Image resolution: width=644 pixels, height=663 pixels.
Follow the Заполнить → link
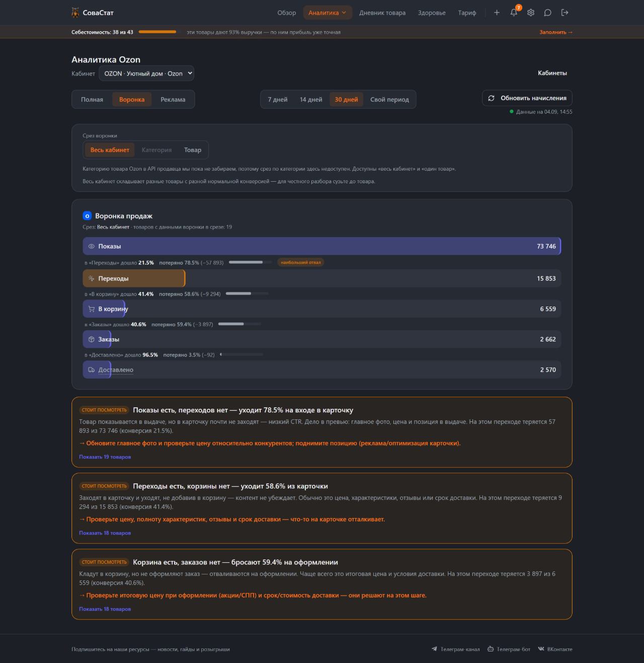pos(556,32)
